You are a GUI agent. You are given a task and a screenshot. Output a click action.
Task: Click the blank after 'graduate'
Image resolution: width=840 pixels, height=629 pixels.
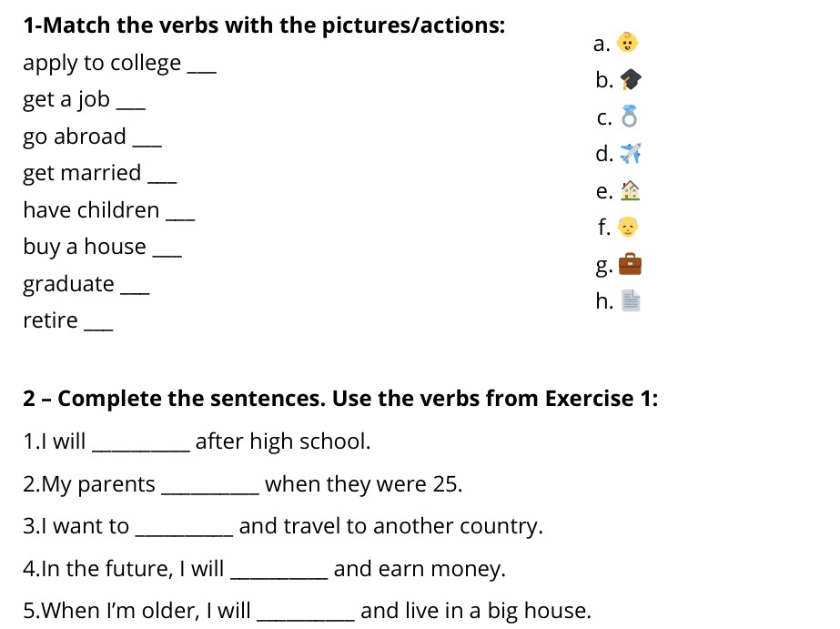click(x=135, y=289)
